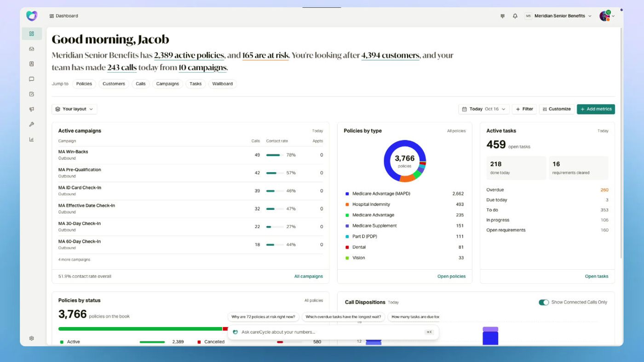Viewport: 644px width, 362px height.
Task: Toggle Show Connected Calls Only switch
Action: 544,302
